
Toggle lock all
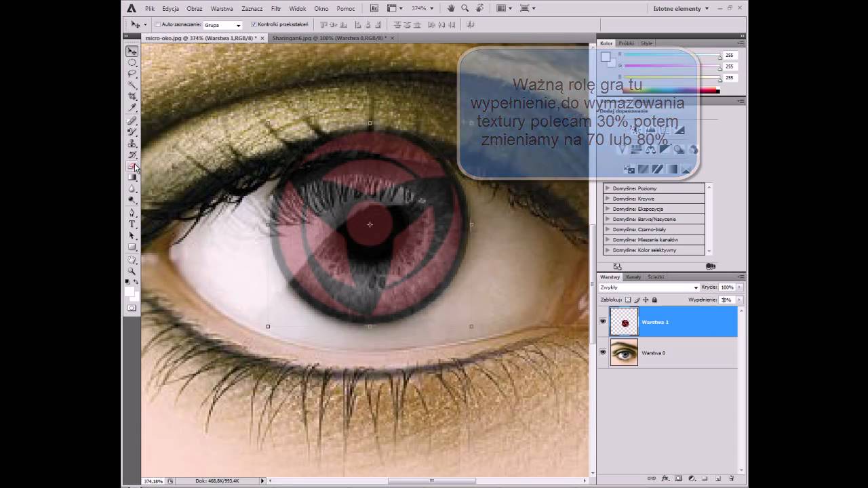(654, 300)
